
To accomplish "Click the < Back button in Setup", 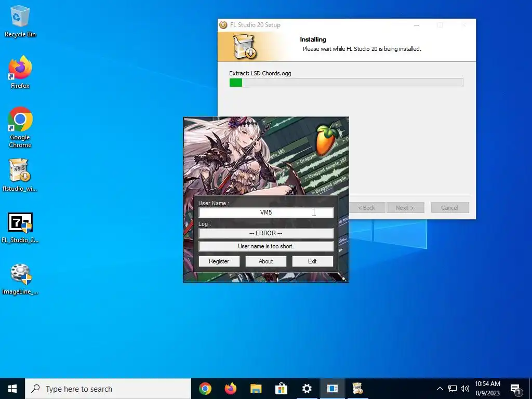I will click(367, 208).
